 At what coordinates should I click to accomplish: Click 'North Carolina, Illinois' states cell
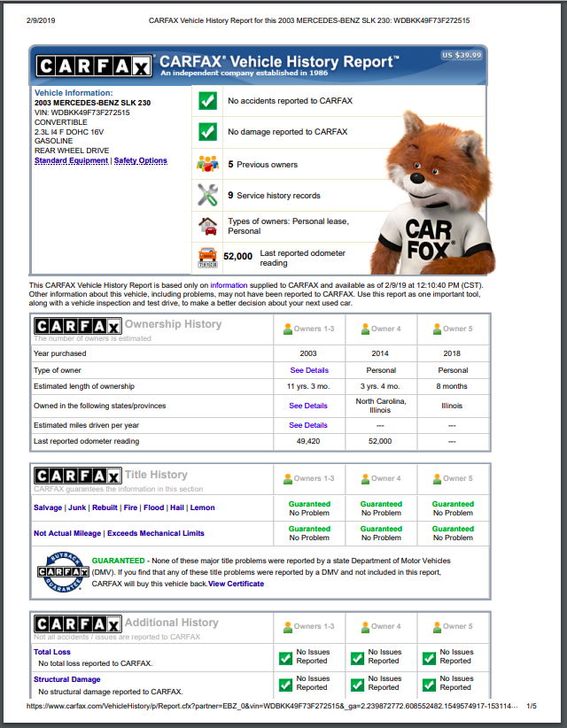click(x=381, y=406)
